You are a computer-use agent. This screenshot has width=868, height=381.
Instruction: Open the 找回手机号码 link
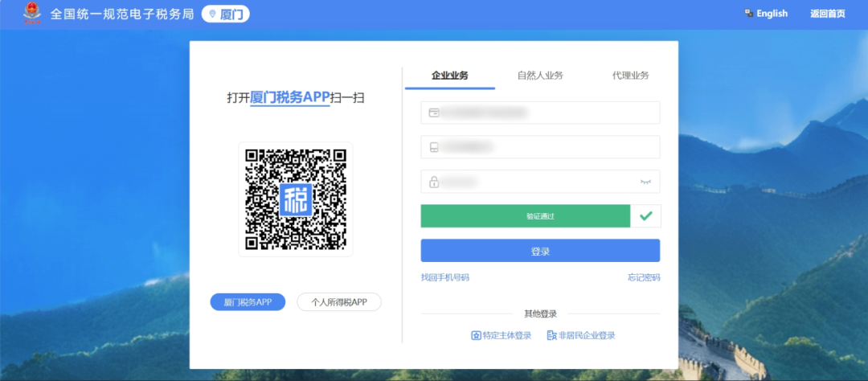[x=445, y=277]
